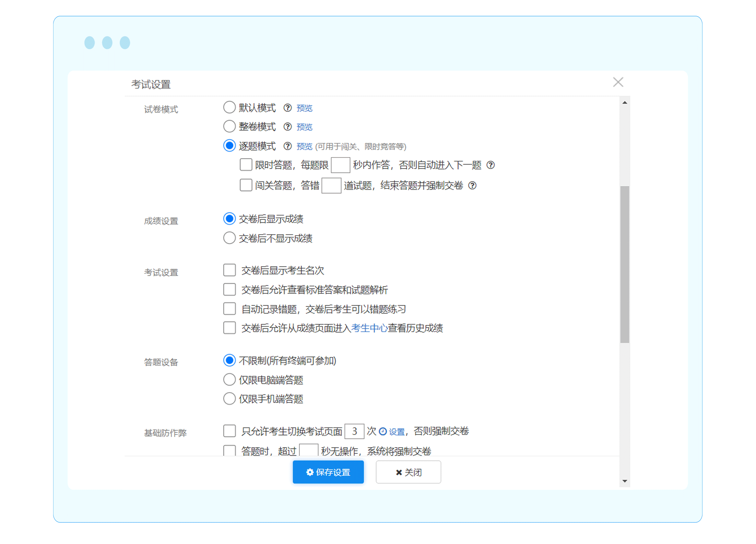The width and height of the screenshot is (756, 544).
Task: Click the 关闭 button
Action: [x=408, y=472]
